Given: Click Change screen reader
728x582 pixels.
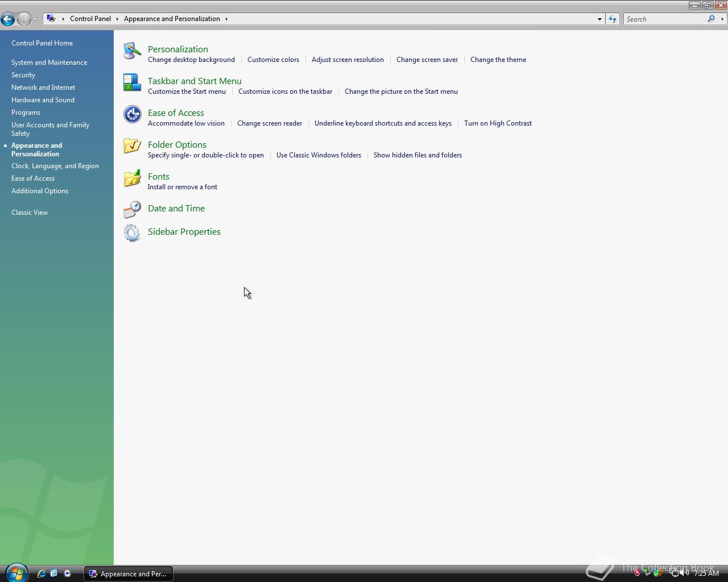Looking at the screenshot, I should point(270,123).
